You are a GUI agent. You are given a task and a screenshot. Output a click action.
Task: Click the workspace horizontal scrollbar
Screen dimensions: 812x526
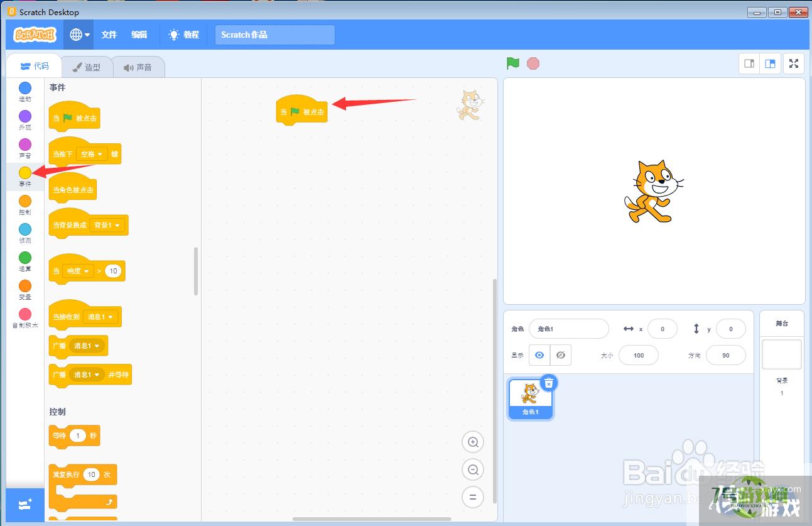click(372, 519)
